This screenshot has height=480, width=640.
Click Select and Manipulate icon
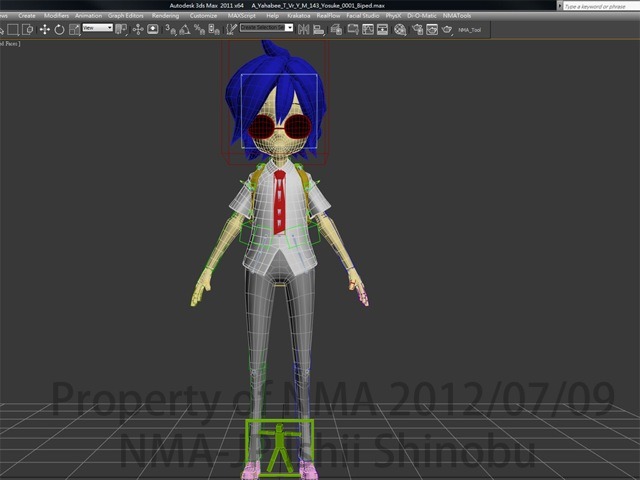[138, 29]
